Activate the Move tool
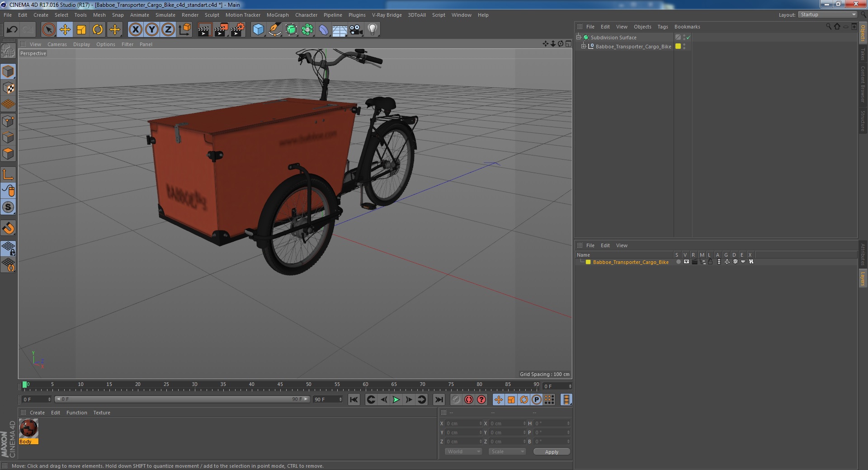Viewport: 868px width, 470px height. 65,30
